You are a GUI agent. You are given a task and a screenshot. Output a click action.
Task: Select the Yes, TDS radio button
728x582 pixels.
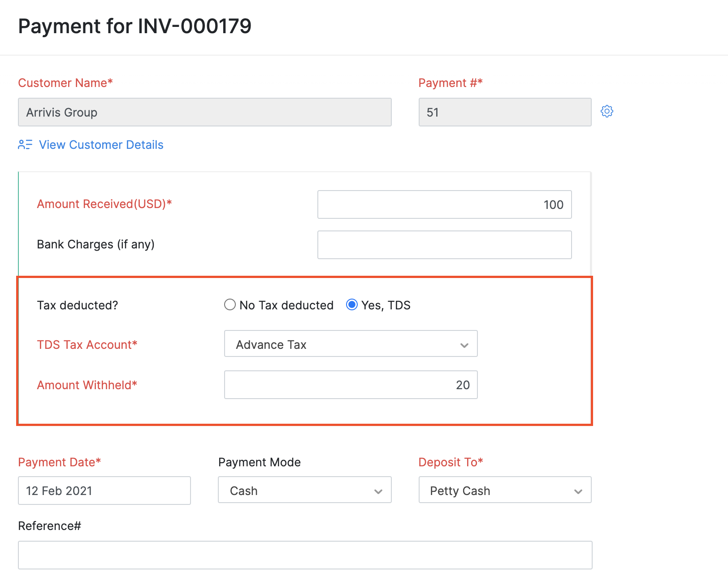point(352,305)
